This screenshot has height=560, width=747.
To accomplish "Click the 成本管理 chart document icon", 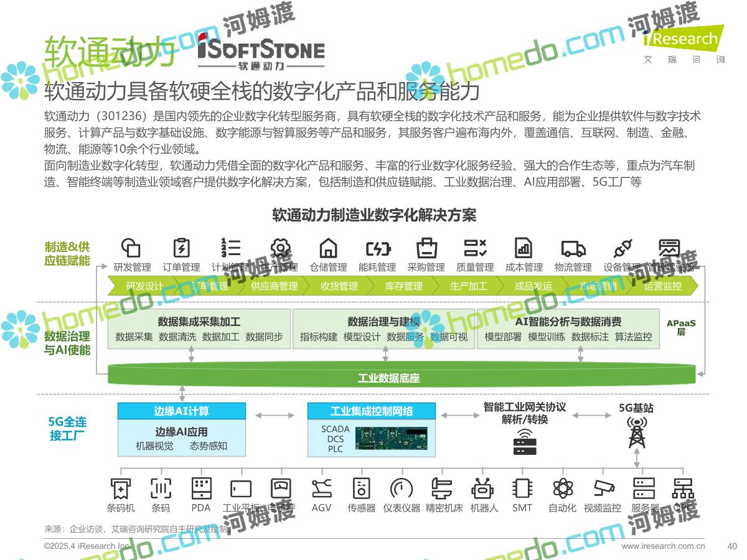I will (524, 248).
